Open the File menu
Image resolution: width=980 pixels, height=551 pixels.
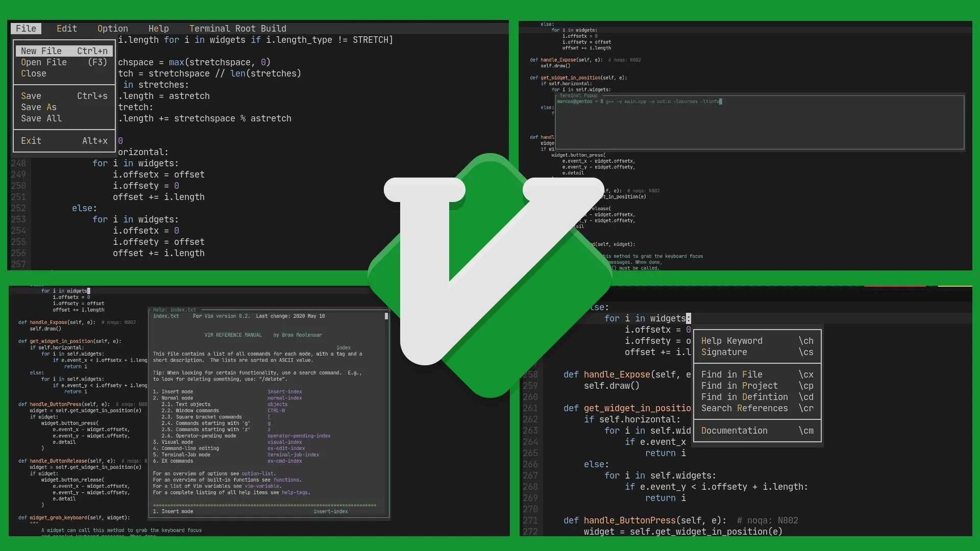[26, 29]
